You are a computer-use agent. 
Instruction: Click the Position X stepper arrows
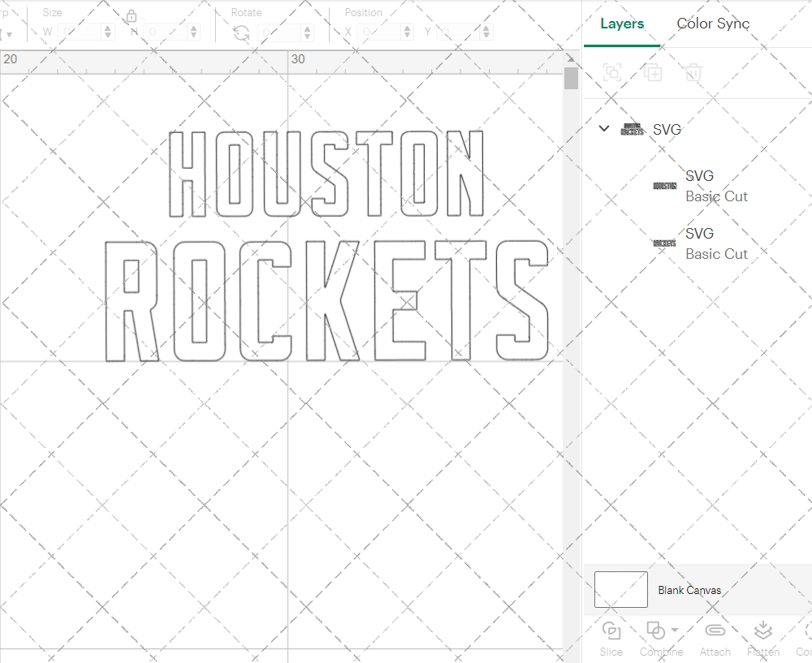coord(408,32)
